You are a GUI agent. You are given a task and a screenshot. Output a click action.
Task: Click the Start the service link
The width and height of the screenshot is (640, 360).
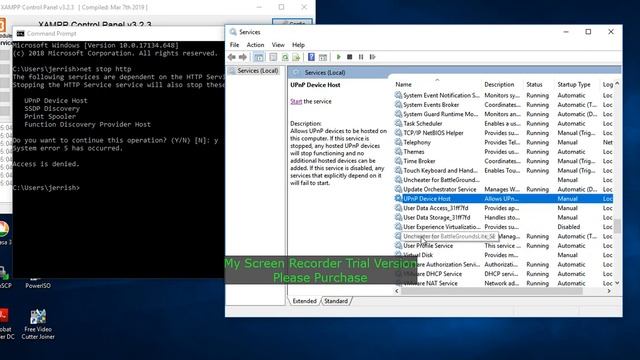[296, 102]
